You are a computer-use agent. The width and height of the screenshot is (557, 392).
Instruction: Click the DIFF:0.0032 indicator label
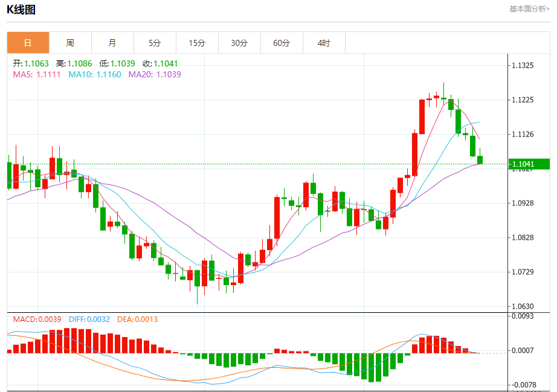[x=89, y=319]
